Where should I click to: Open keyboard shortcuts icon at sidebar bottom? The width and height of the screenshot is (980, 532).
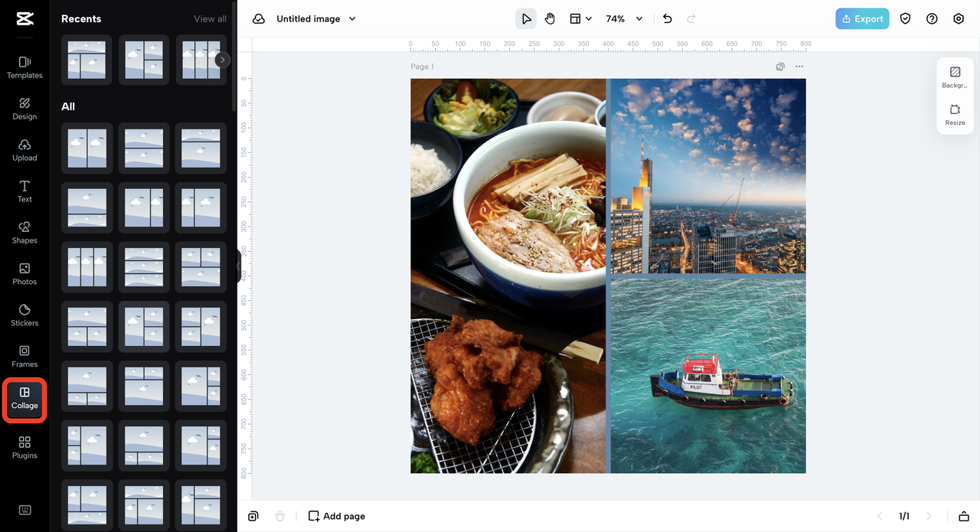click(x=24, y=511)
